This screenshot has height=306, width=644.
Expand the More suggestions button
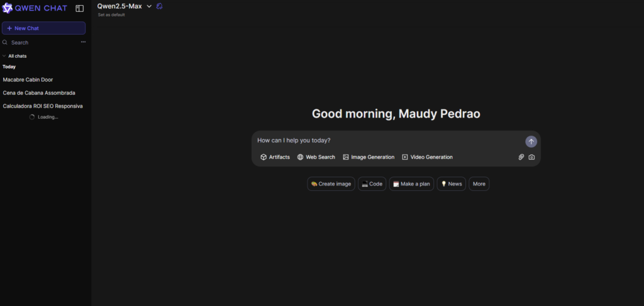(x=479, y=183)
